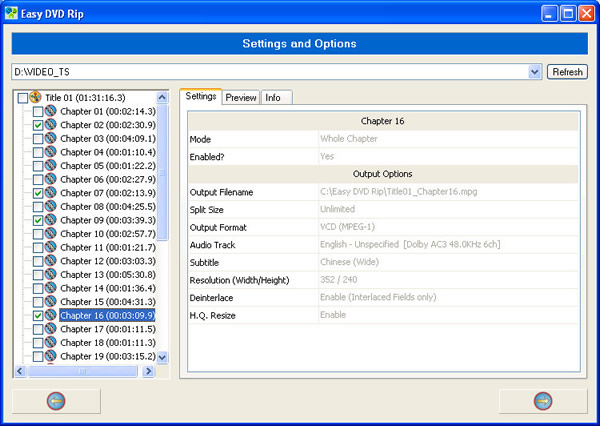Select Chapter 10 (00:02:57.7) row

[x=108, y=234]
